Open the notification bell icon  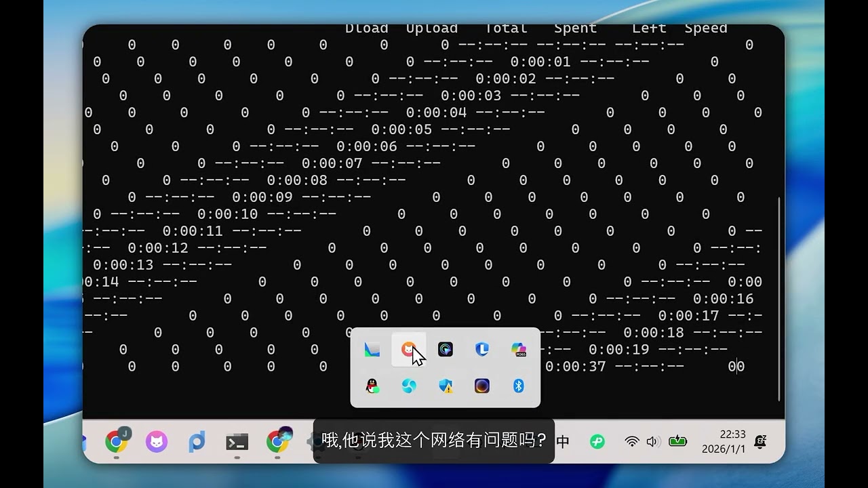coord(761,442)
